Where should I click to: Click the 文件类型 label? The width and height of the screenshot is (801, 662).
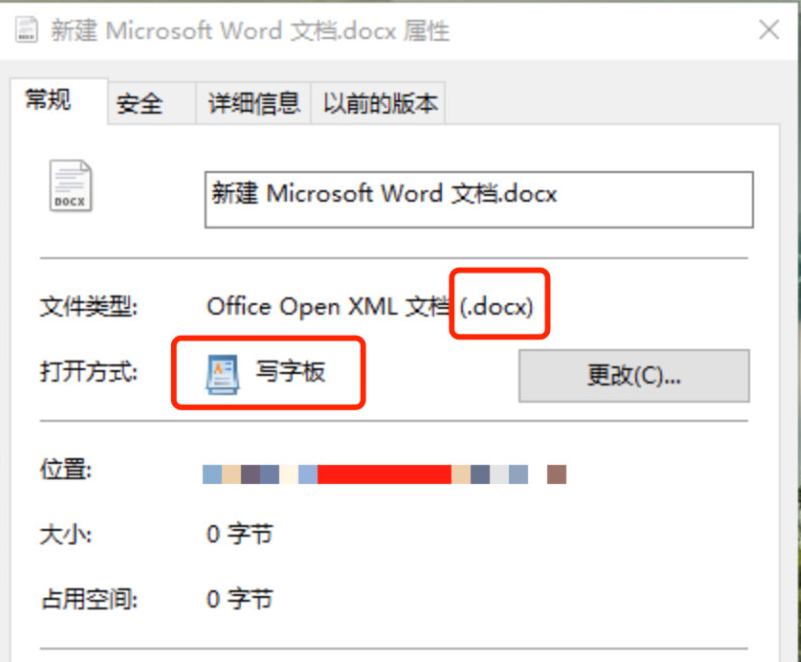[x=89, y=308]
